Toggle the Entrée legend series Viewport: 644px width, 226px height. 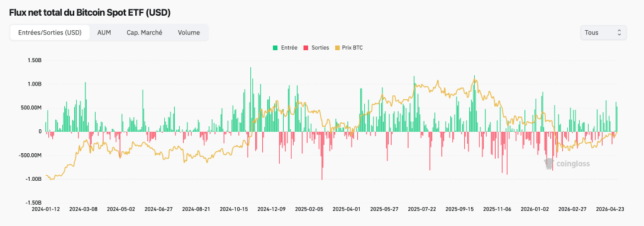tap(285, 48)
